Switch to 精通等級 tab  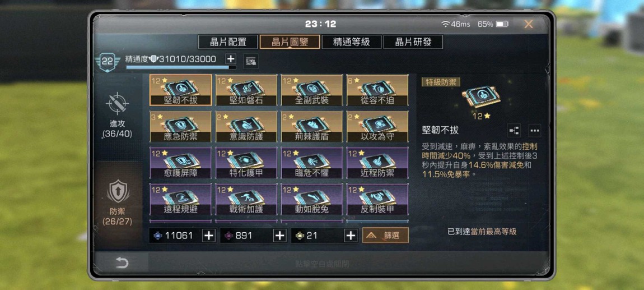tap(352, 42)
